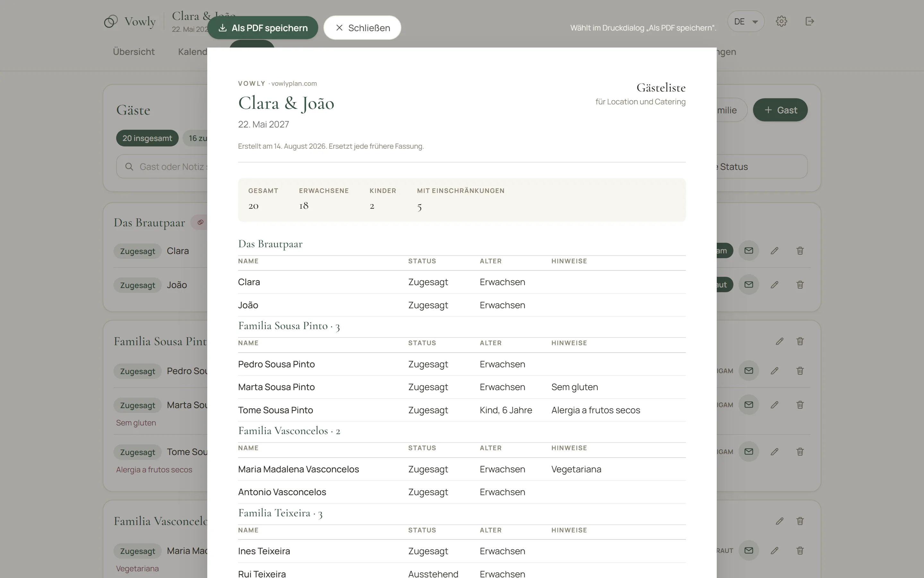Switch to the Übersicht tab
Screen dimensions: 924x578
(134, 52)
